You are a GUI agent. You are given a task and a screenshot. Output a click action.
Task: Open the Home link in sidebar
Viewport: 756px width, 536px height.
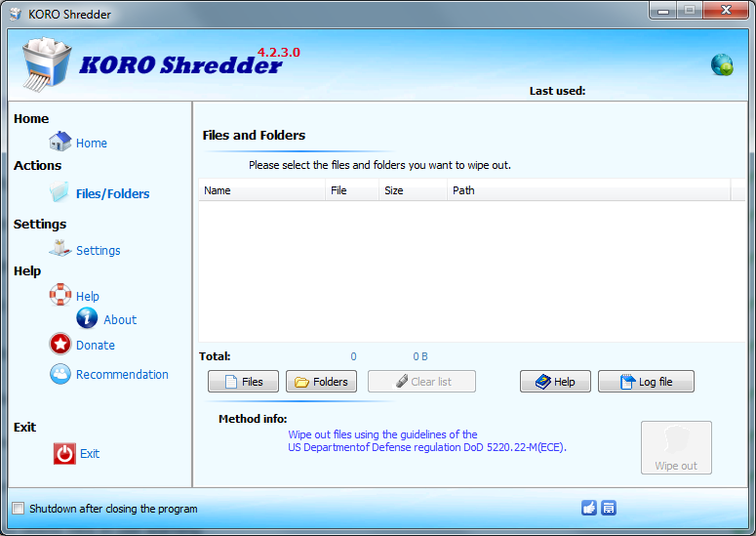(91, 144)
